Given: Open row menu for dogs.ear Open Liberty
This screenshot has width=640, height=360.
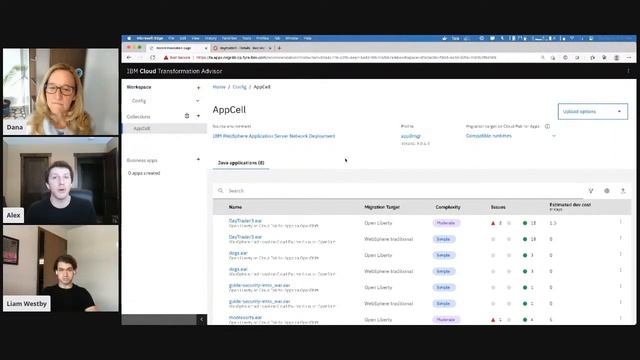Looking at the screenshot, I should 620,255.
